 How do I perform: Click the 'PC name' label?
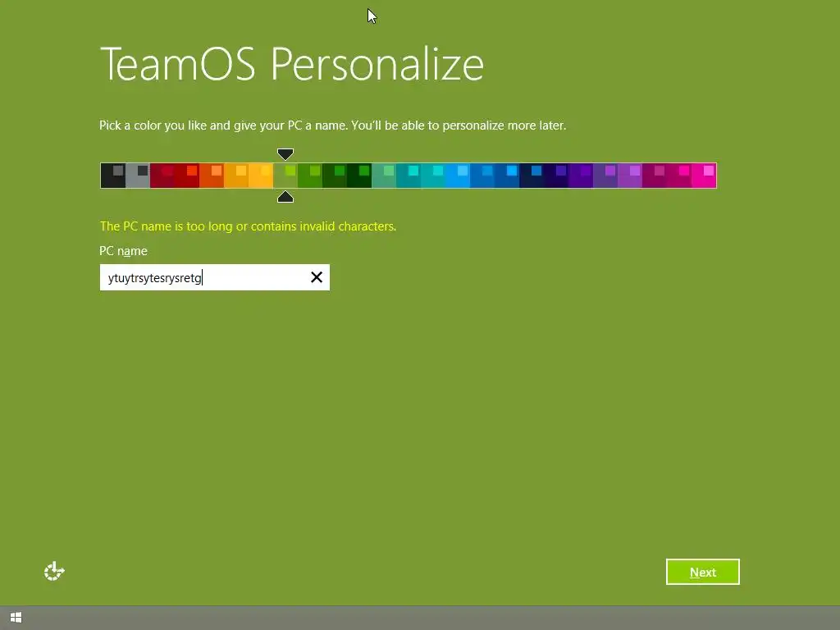pos(123,251)
